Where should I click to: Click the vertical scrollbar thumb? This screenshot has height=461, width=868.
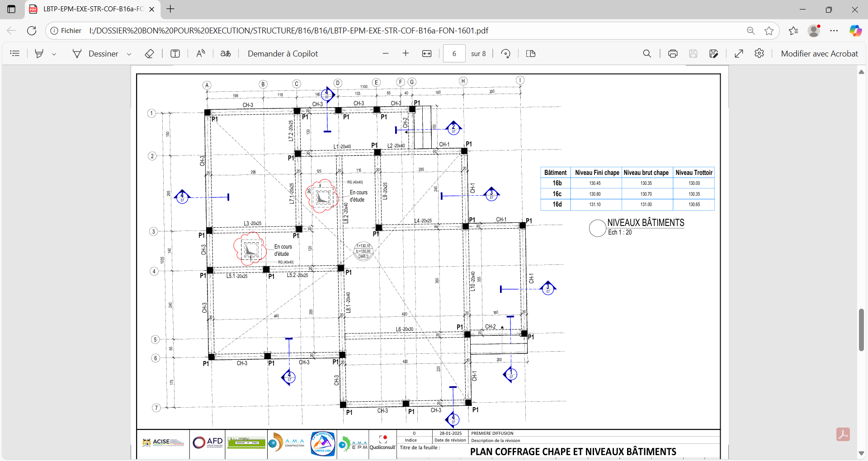pyautogui.click(x=861, y=329)
